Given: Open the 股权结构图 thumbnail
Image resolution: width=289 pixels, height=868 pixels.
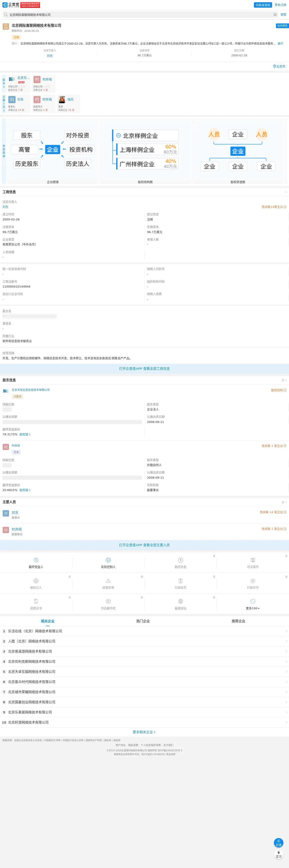Looking at the screenshot, I should coord(145,151).
